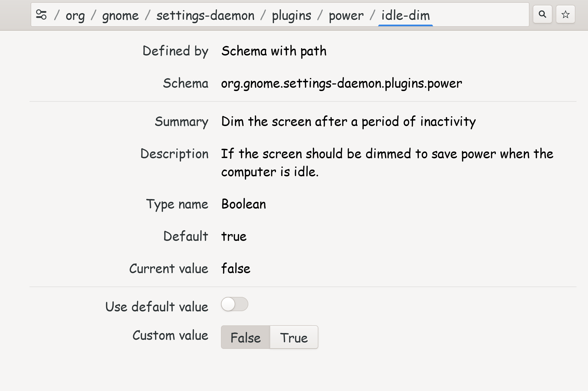This screenshot has height=391, width=588.
Task: Click the summary text about dimming
Action: point(348,121)
